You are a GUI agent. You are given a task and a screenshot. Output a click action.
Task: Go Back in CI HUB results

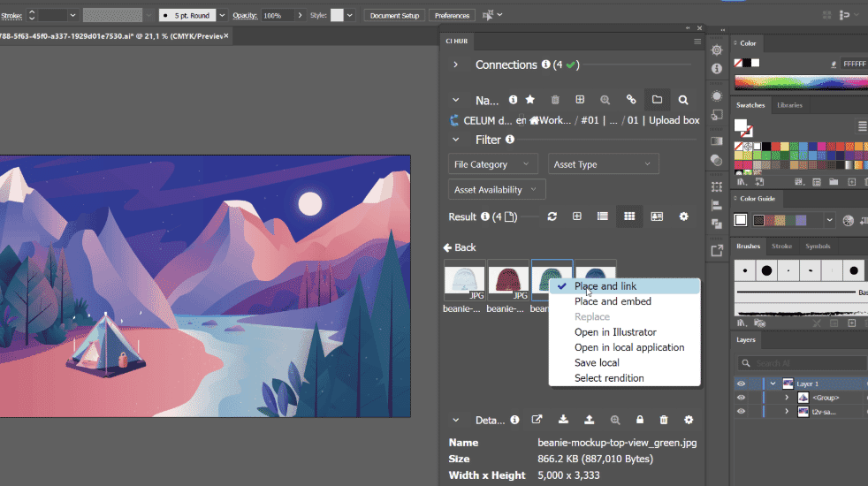point(460,247)
